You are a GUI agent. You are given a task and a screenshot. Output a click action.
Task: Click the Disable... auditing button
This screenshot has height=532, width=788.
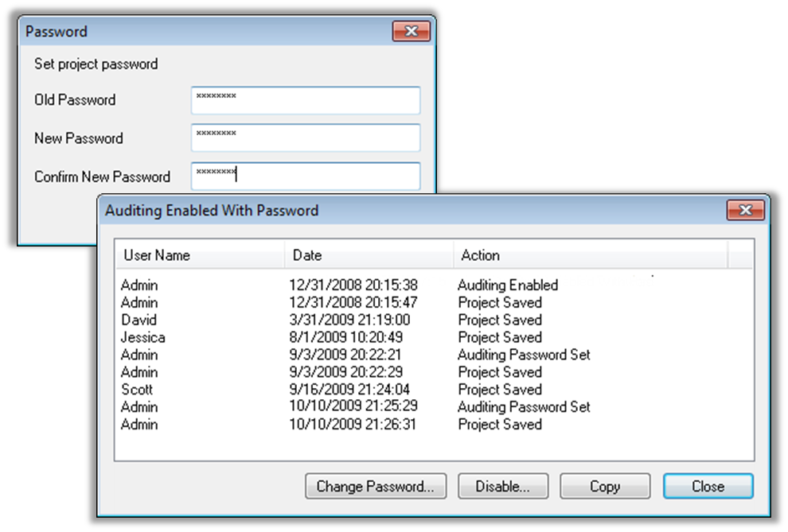(x=501, y=486)
